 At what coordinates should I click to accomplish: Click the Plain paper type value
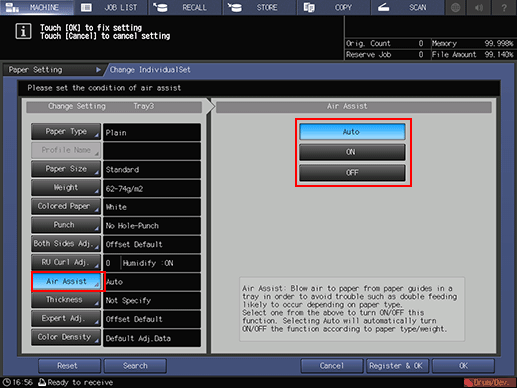click(x=152, y=132)
